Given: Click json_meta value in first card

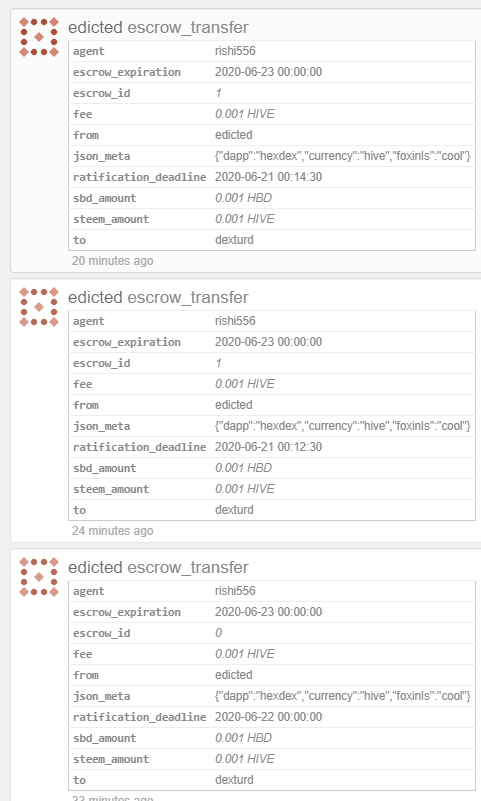Looking at the screenshot, I should click(x=342, y=156).
